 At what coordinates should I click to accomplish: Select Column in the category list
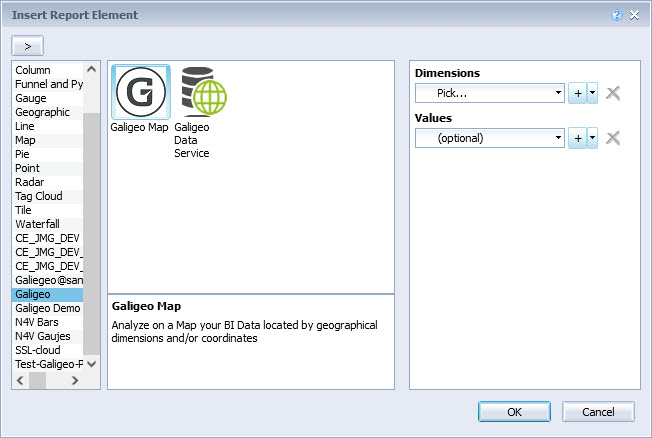point(48,70)
